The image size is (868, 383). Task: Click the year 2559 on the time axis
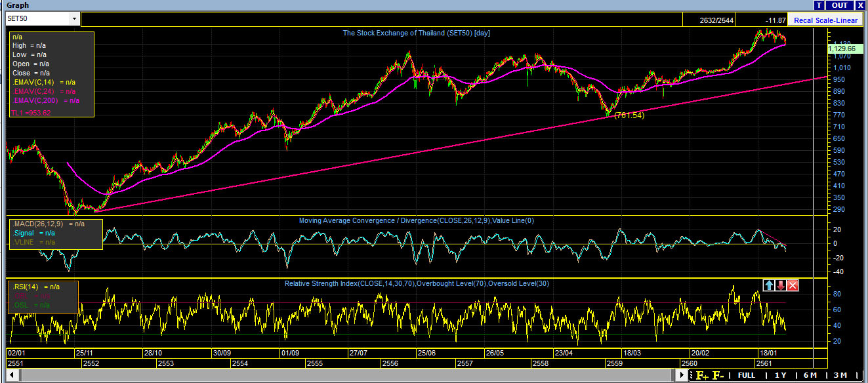click(615, 363)
